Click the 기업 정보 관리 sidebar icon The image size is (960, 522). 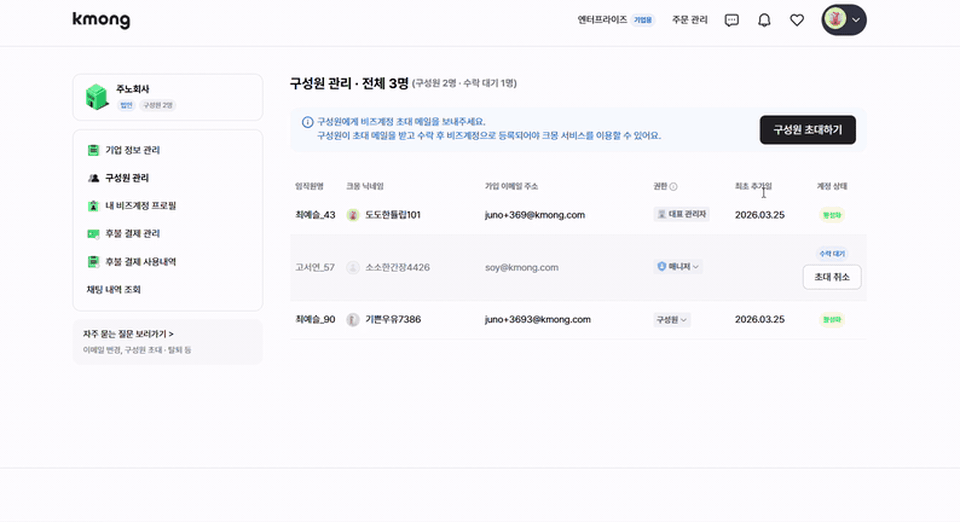93,150
